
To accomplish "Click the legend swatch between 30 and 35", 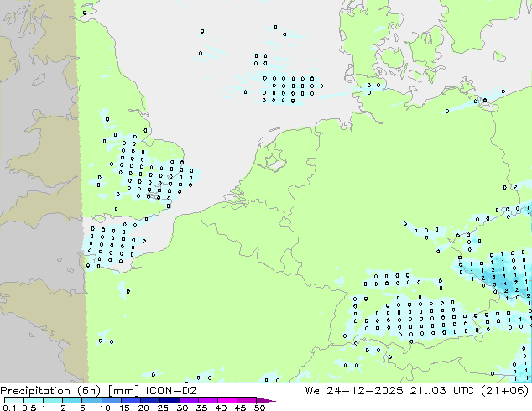I will click(x=188, y=400).
